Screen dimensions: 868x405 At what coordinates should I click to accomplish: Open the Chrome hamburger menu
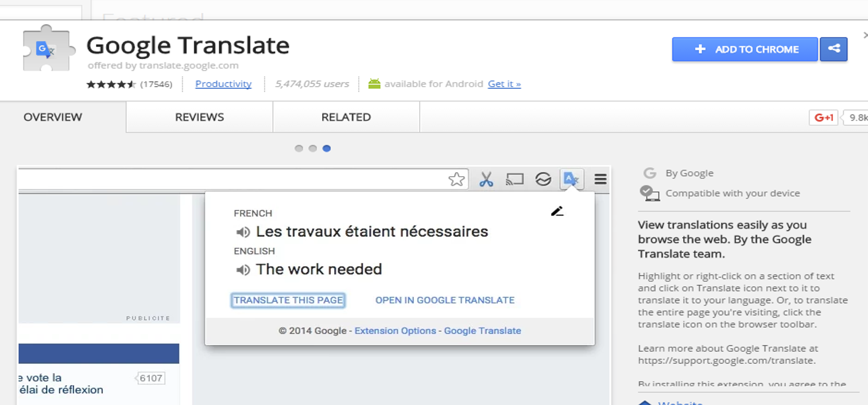(600, 180)
